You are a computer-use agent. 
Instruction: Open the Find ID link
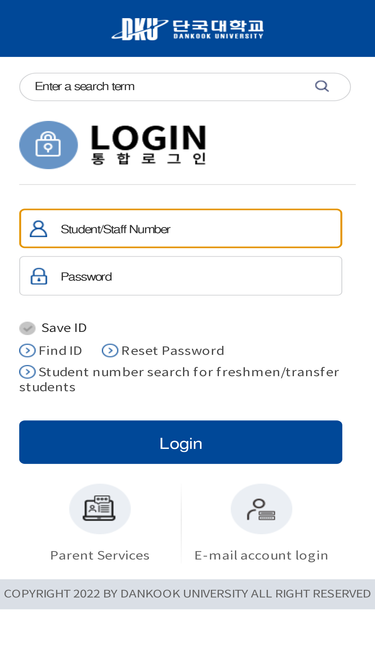(60, 351)
